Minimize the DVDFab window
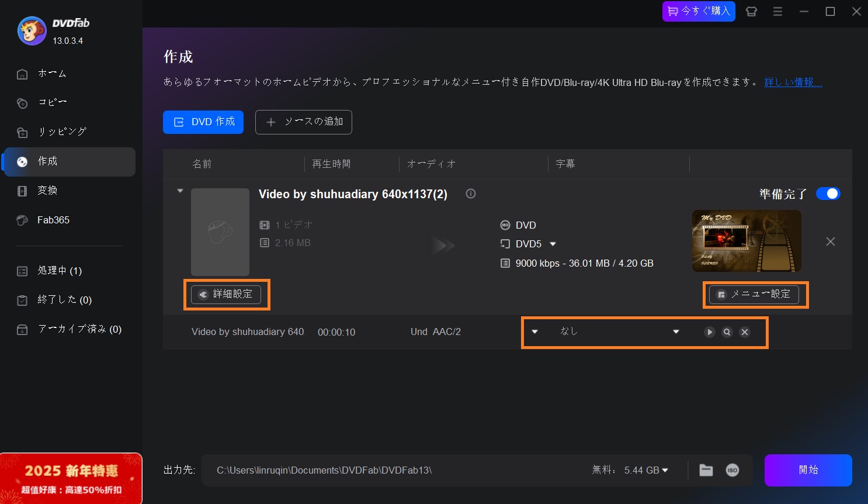 [804, 11]
